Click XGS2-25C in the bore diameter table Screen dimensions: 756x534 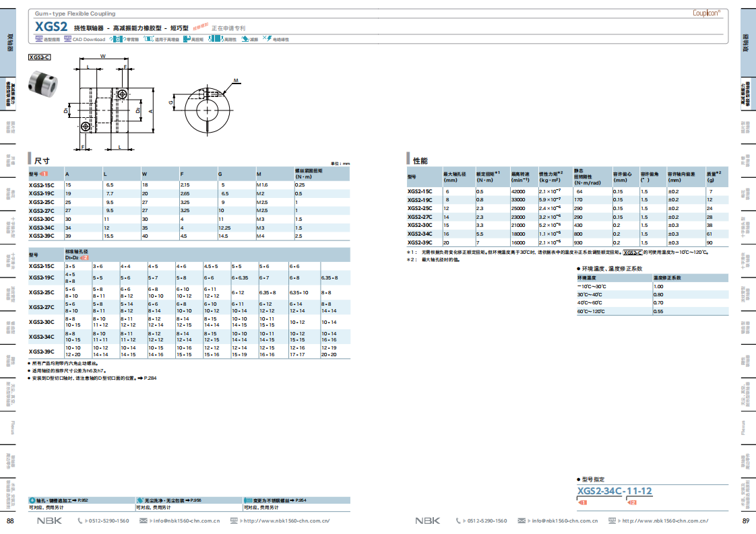pos(42,292)
